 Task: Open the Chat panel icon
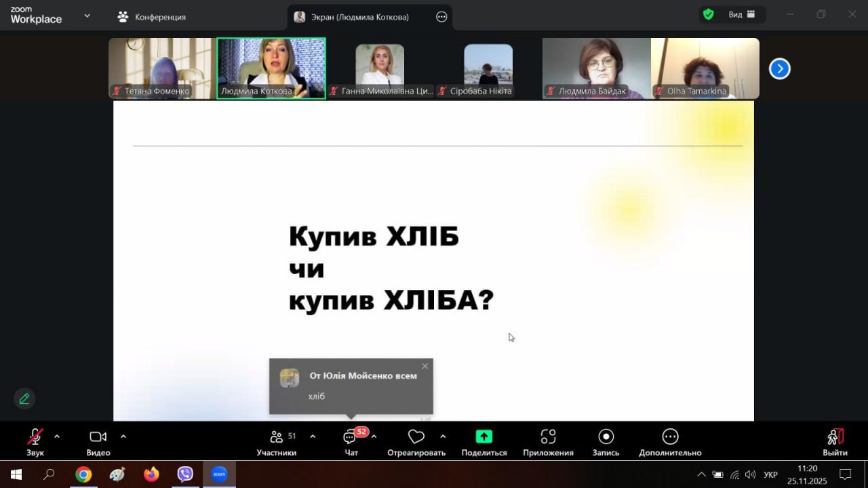coord(351,438)
